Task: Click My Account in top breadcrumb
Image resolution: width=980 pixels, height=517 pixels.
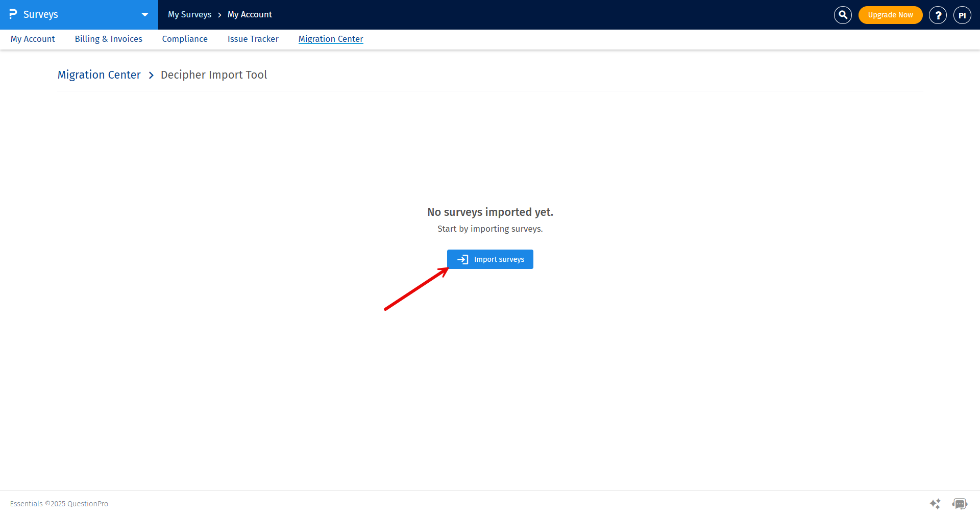Action: pos(250,15)
